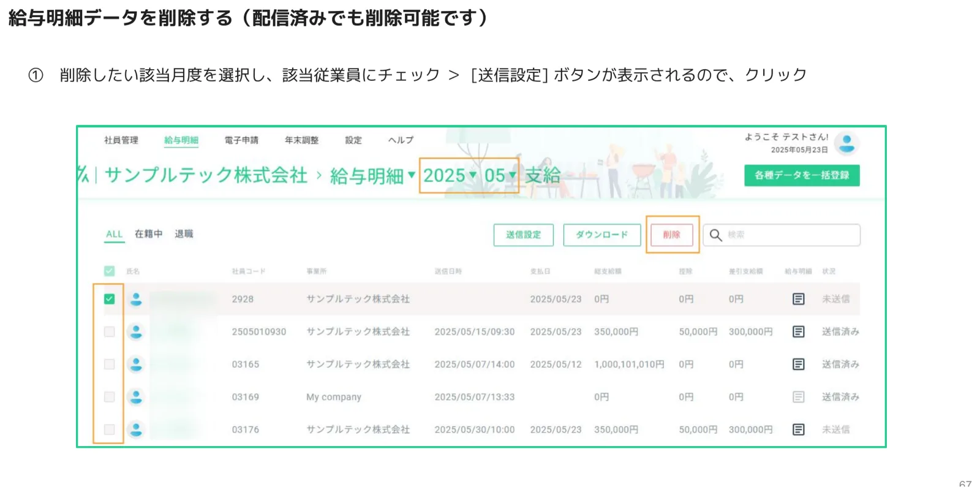Open the 年末調整 menu
This screenshot has width=980, height=495.
tap(301, 140)
